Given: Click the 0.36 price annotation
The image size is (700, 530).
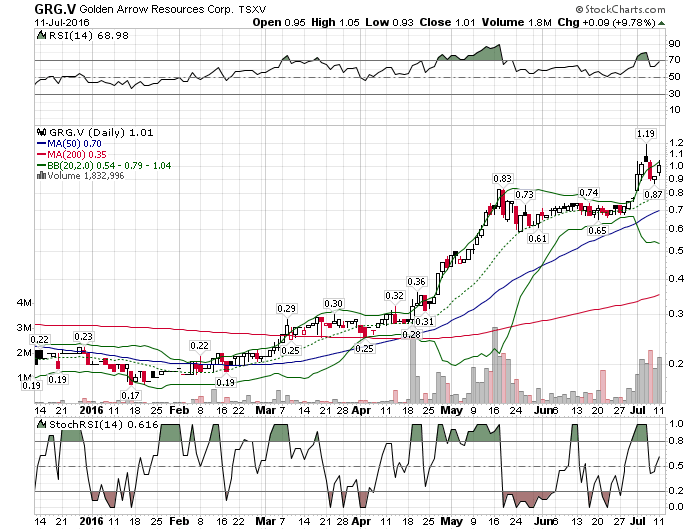Looking at the screenshot, I should tap(416, 282).
